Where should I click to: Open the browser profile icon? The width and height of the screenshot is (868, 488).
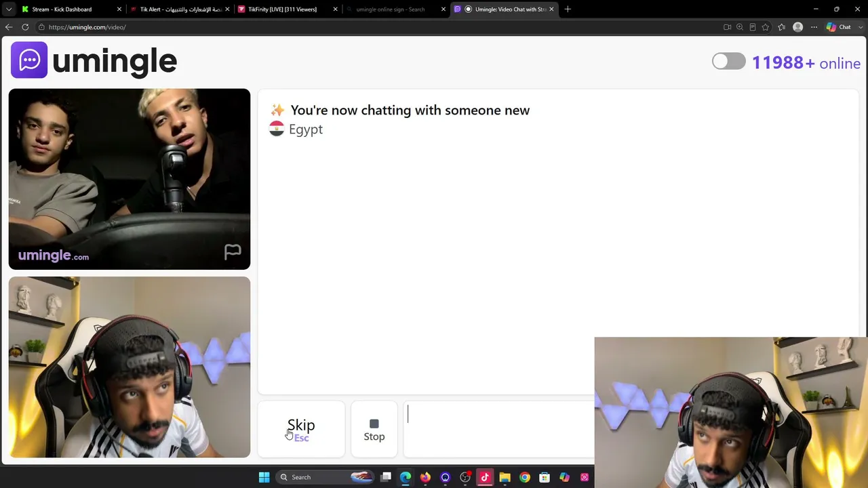point(797,27)
